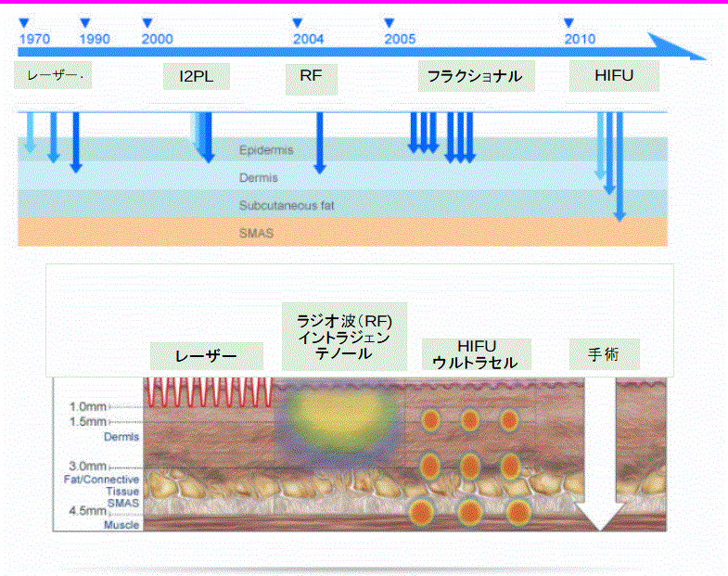Select the Fat/Connective Tissue label
Viewport: 728px width, 576px height.
point(102,485)
